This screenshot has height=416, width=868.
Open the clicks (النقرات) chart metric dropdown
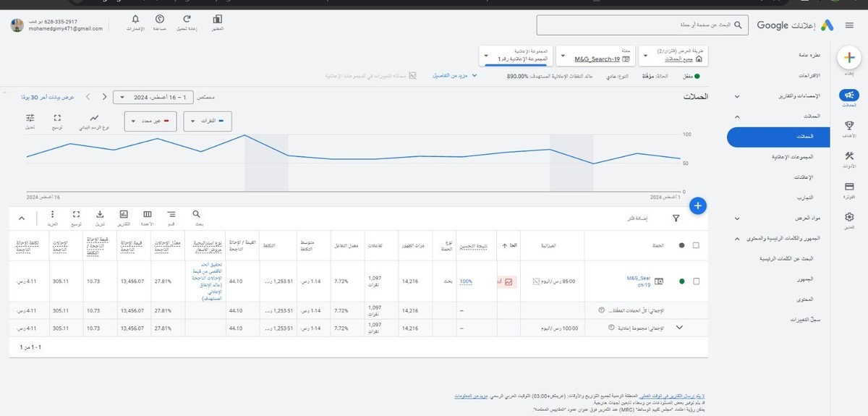click(208, 121)
